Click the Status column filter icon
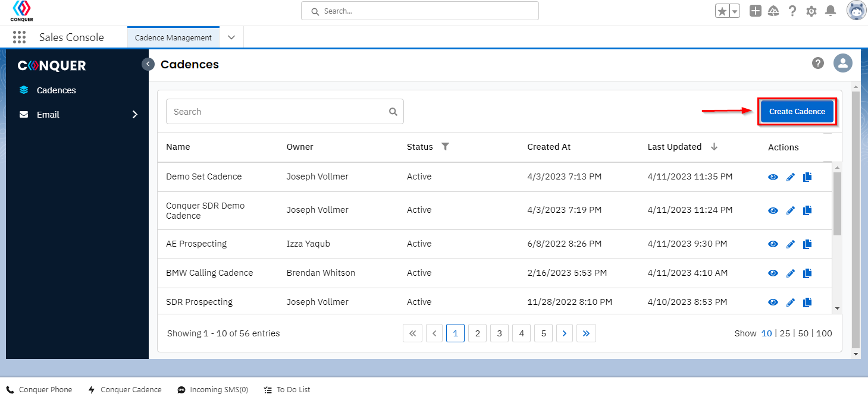This screenshot has width=868, height=394. (x=445, y=147)
